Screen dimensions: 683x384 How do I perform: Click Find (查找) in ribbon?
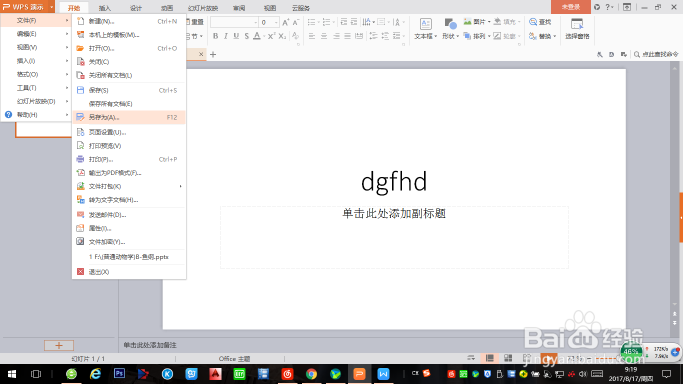[540, 22]
